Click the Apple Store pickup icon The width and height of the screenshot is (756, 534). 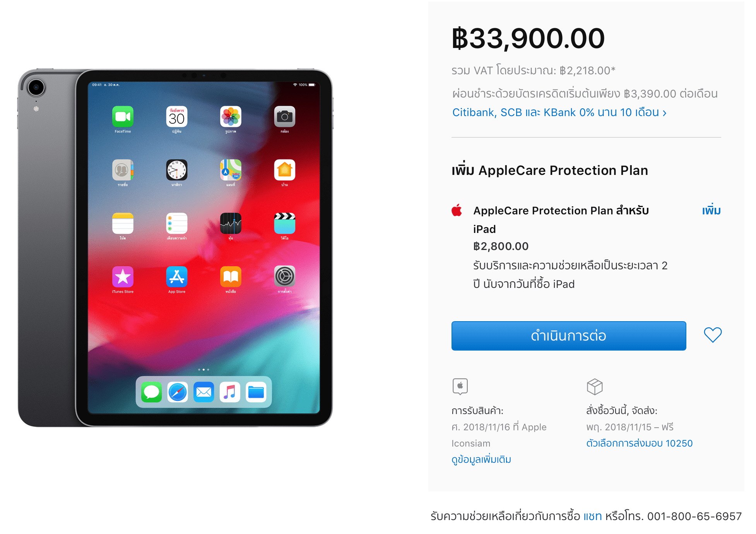460,386
